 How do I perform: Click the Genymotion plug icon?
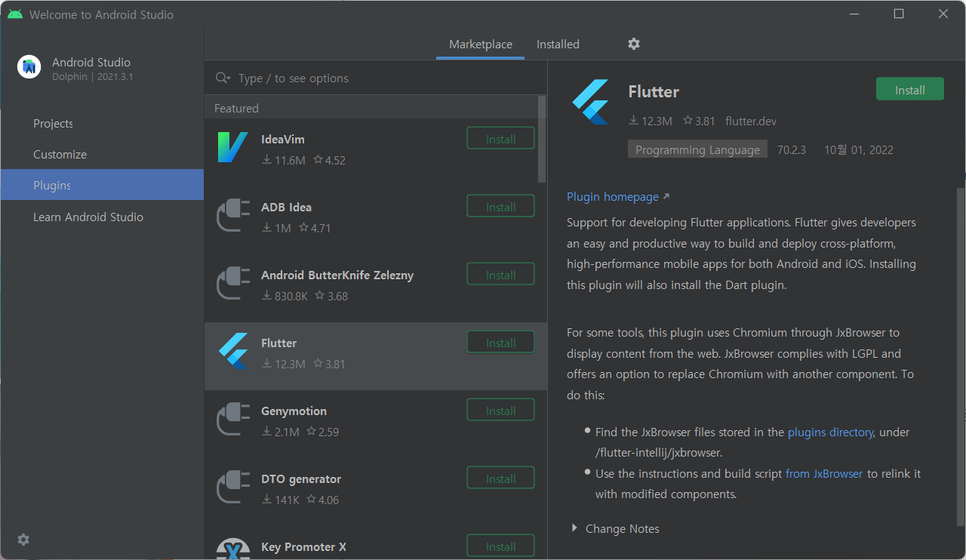click(x=232, y=419)
